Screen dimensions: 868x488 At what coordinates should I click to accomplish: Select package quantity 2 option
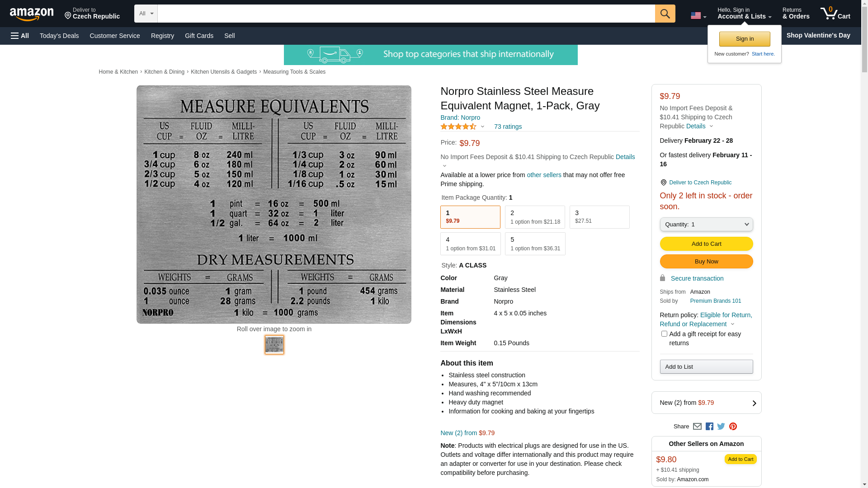tap(535, 217)
